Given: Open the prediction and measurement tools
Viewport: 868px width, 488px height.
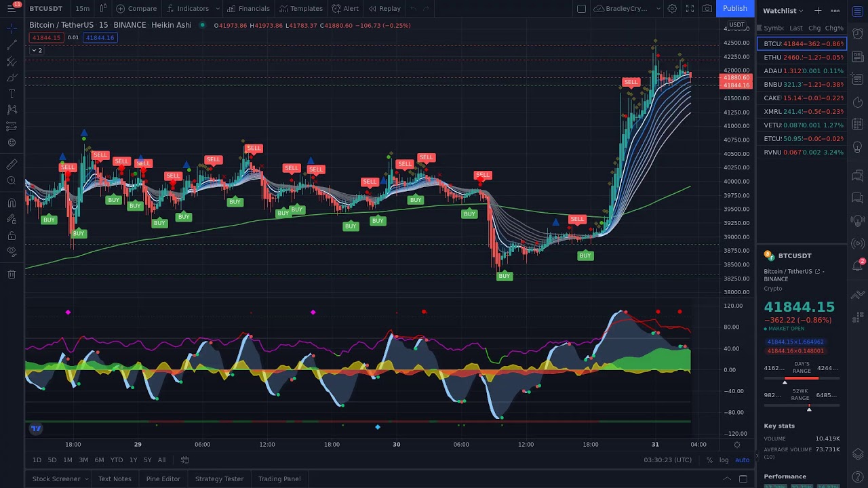Looking at the screenshot, I should (x=12, y=126).
